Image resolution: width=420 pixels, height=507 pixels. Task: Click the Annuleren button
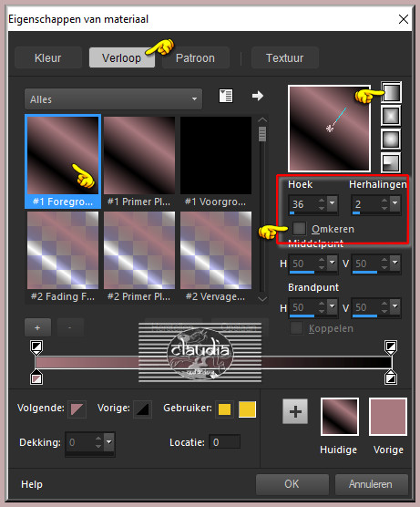[x=371, y=484]
